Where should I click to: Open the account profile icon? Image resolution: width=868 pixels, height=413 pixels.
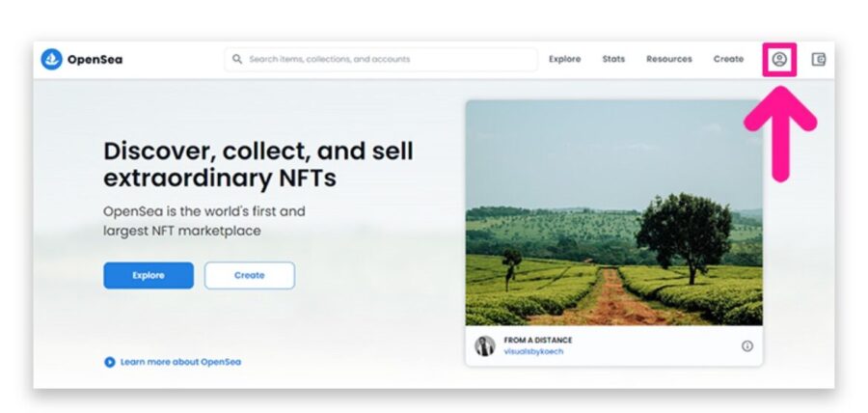click(779, 59)
